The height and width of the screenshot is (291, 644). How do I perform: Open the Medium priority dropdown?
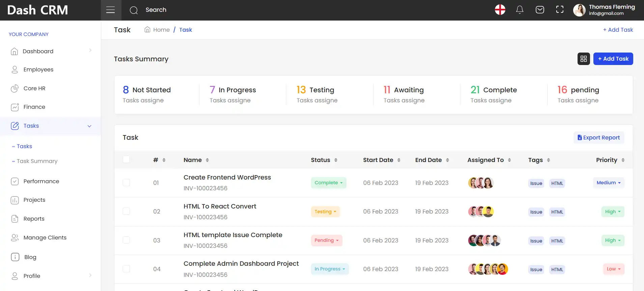609,183
